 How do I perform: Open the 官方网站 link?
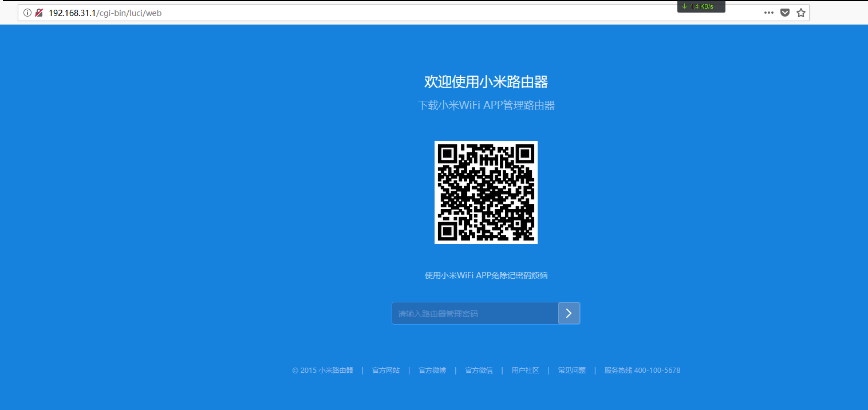coord(386,370)
